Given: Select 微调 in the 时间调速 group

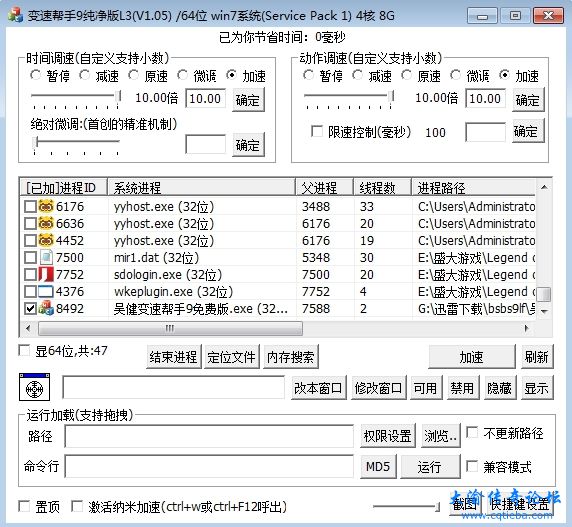Looking at the screenshot, I should pos(182,75).
